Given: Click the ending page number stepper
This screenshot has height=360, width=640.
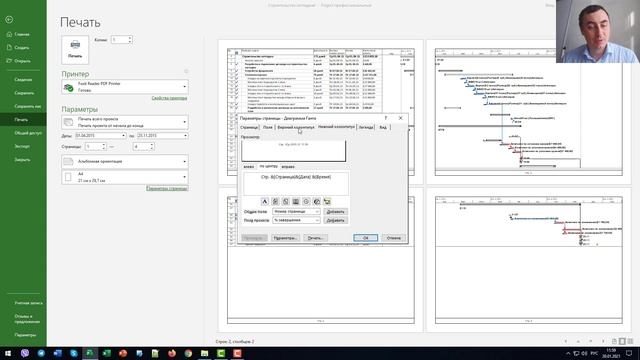Looking at the screenshot, I should point(152,146).
